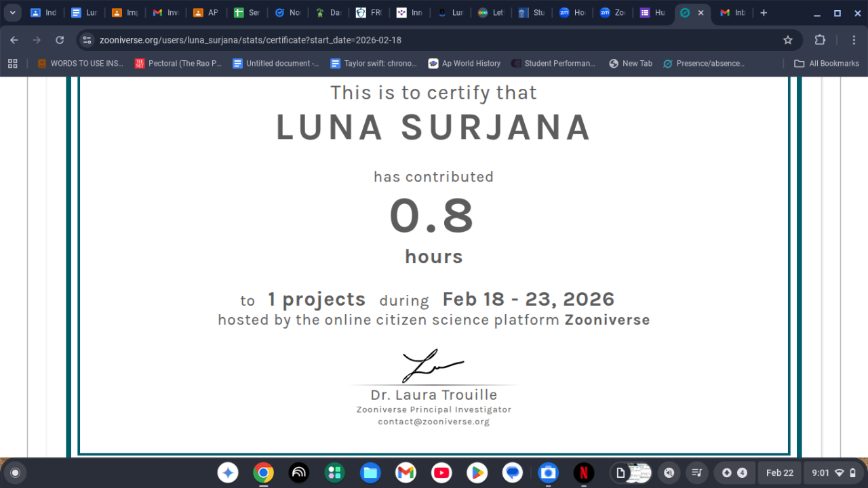
Task: Reload the Zooniverse certificate page
Action: [x=60, y=40]
